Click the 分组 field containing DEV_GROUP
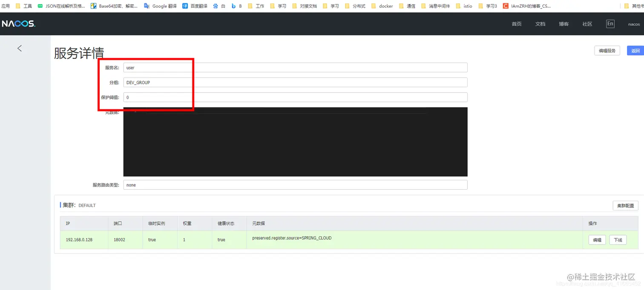This screenshot has height=290, width=644. [x=295, y=82]
